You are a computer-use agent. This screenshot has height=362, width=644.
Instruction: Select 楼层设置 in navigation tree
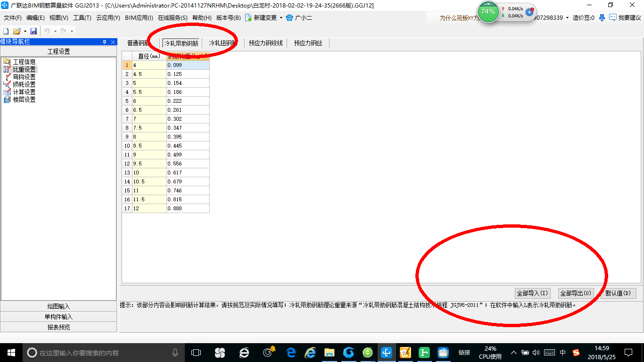coord(24,99)
